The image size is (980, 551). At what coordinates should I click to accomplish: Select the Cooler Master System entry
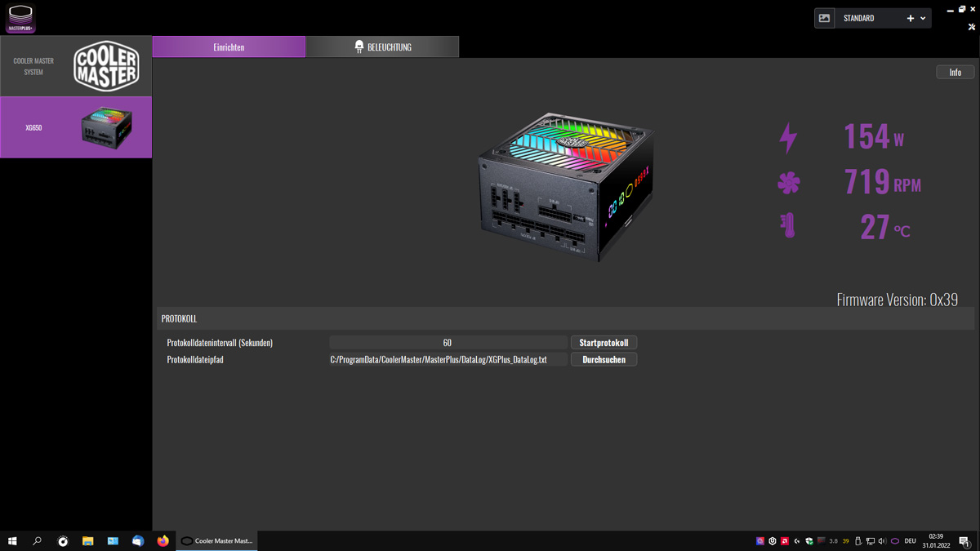(x=76, y=66)
